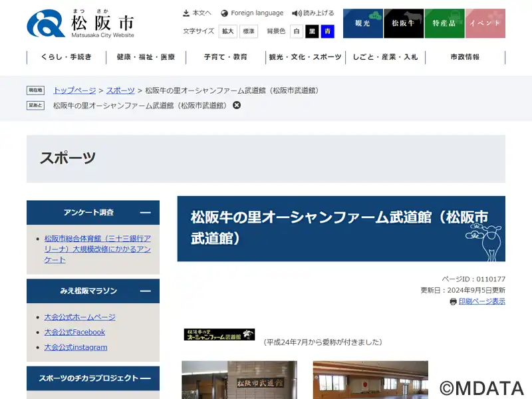Click the Matsusaka City logo
Screen dimensions: 532x399
click(x=80, y=23)
